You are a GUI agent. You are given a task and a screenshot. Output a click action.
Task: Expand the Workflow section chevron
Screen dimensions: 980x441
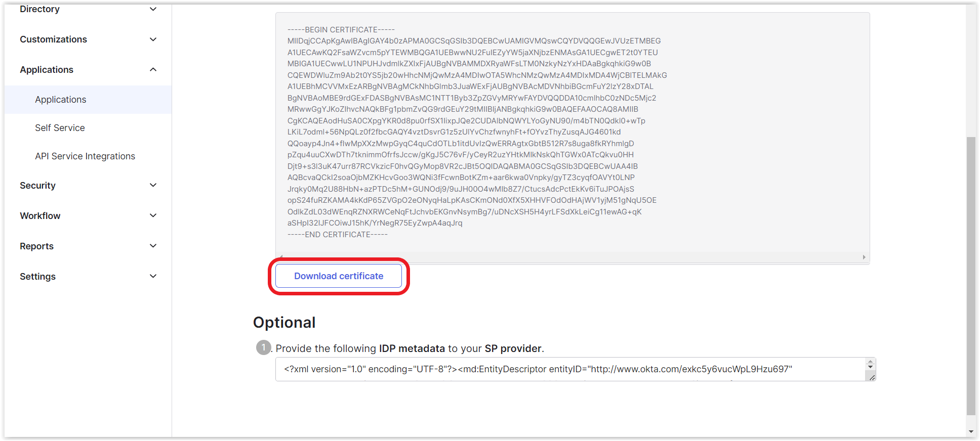(153, 215)
